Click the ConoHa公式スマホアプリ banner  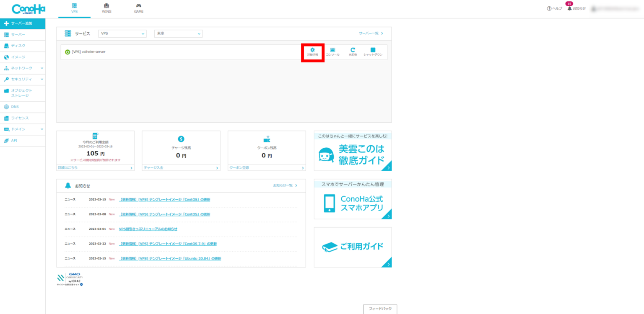point(353,199)
